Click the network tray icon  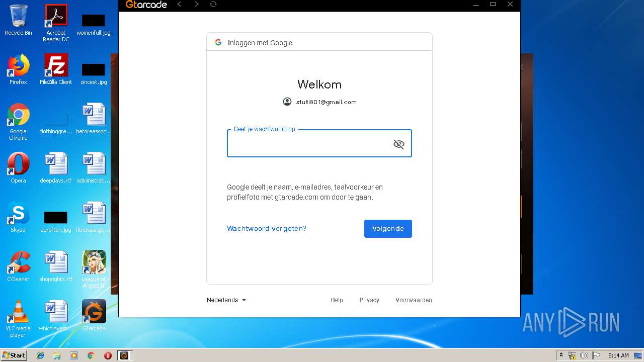572,355
